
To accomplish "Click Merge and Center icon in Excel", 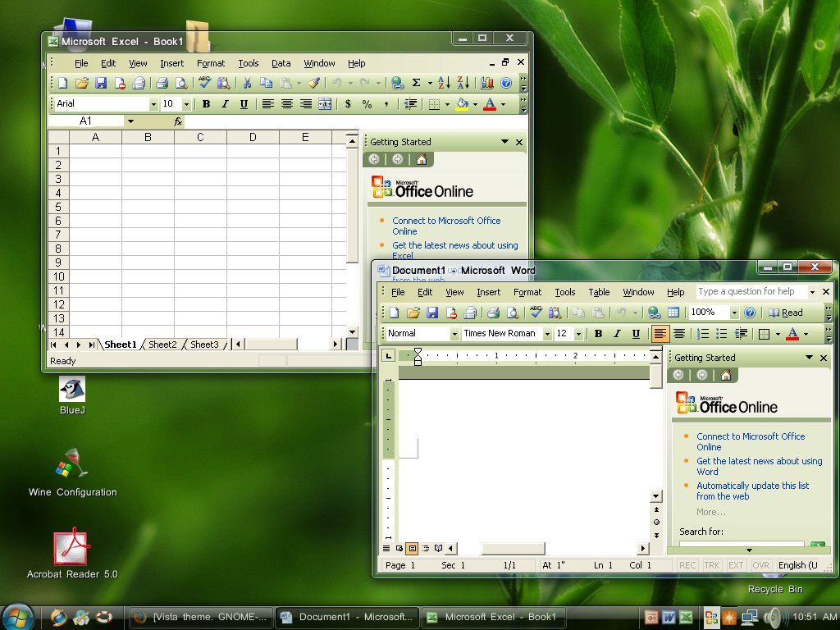I will point(325,104).
